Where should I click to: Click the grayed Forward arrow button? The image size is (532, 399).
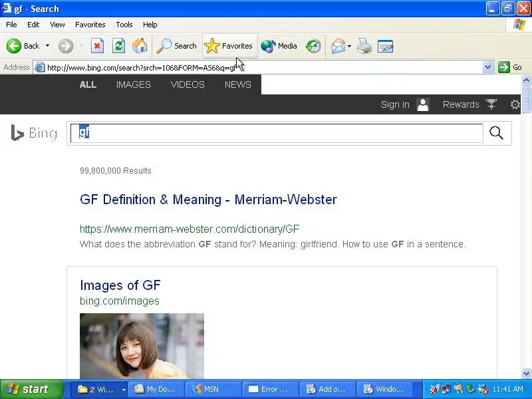click(x=66, y=46)
